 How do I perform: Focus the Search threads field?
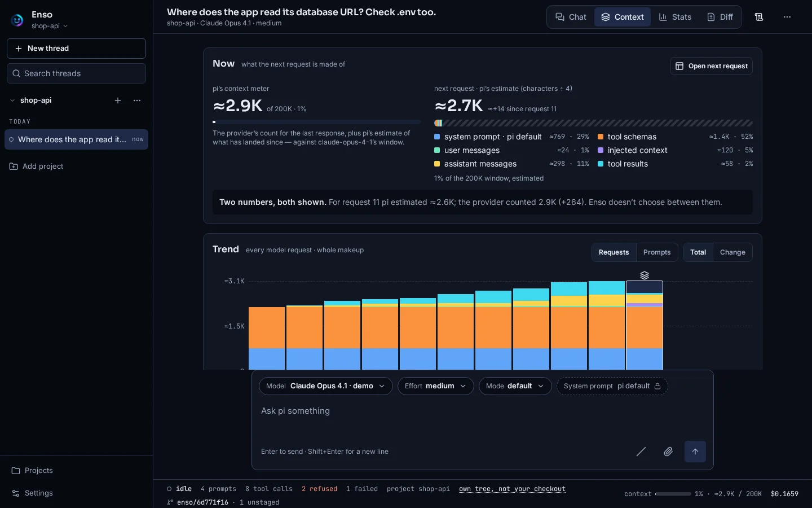click(x=76, y=73)
